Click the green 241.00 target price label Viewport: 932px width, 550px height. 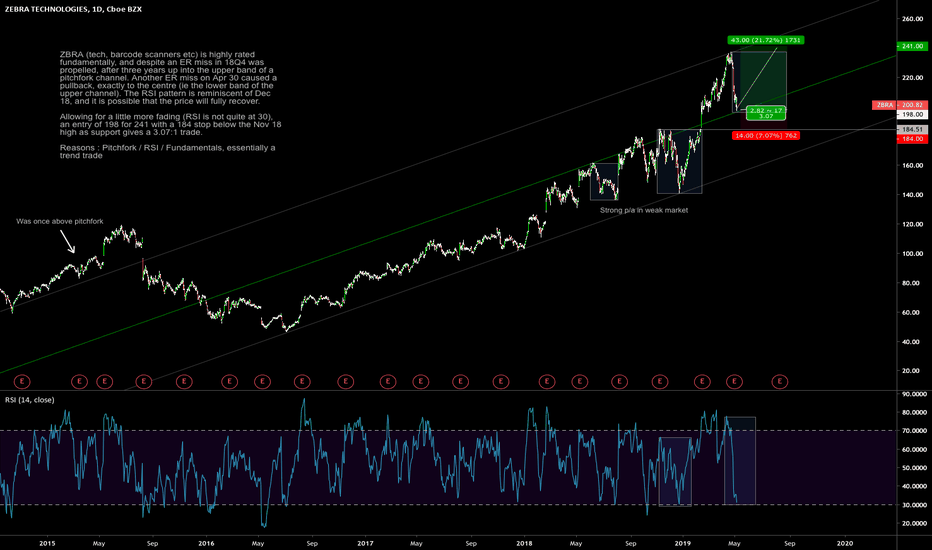click(x=911, y=46)
